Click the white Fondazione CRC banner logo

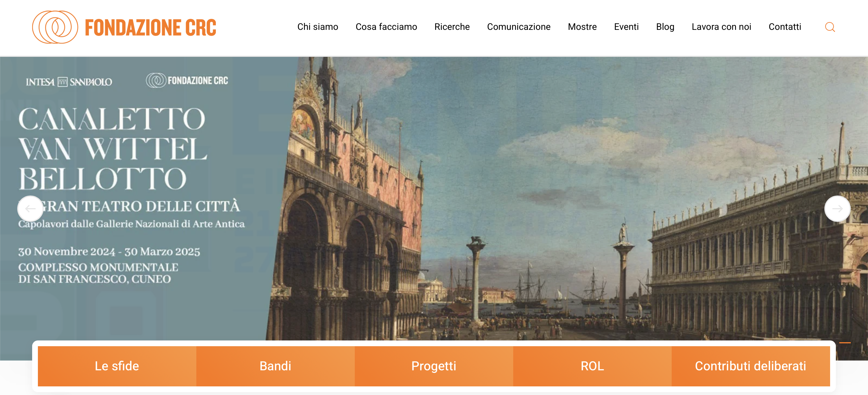pos(187,81)
